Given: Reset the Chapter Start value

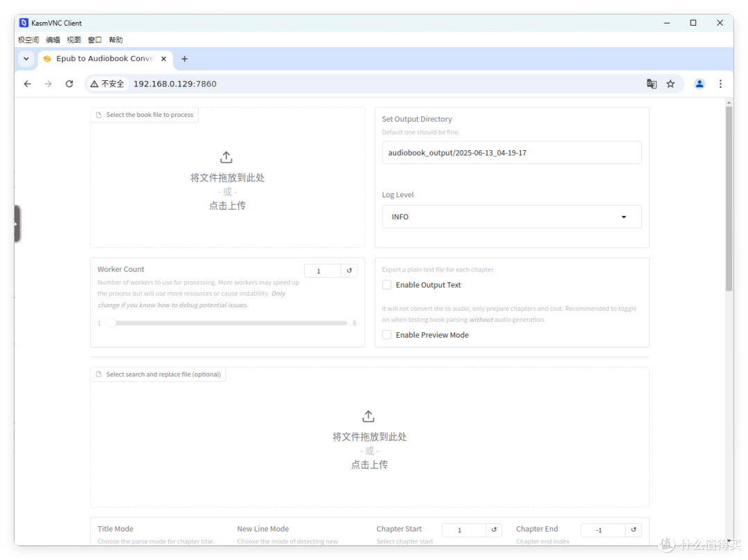Looking at the screenshot, I should coord(494,530).
